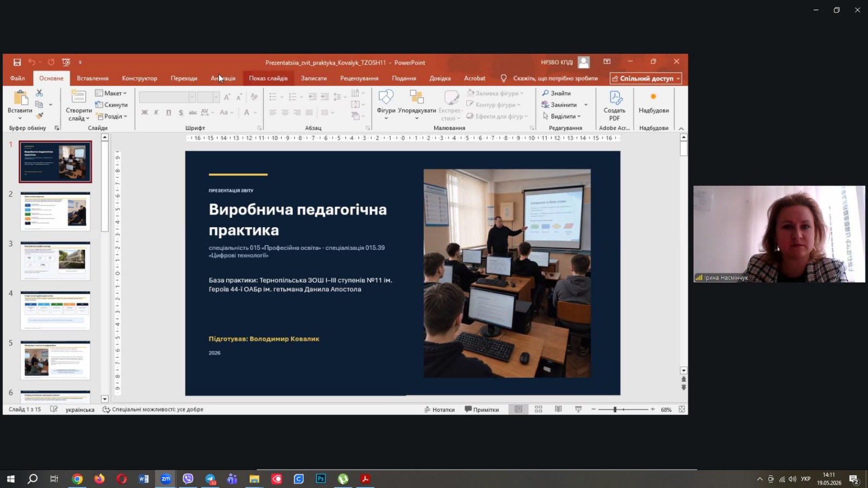Toggle Нотатки notes pane
Viewport: 868px width, 488px height.
[439, 409]
